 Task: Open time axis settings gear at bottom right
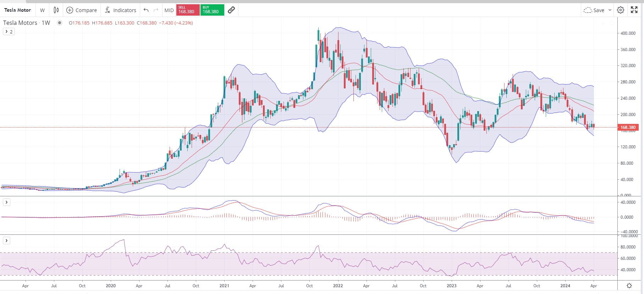click(629, 285)
